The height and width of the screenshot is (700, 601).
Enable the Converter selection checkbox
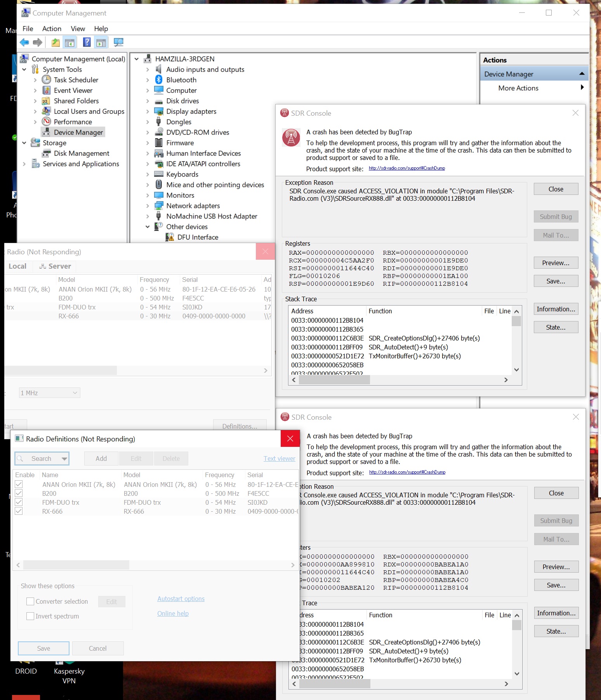30,601
